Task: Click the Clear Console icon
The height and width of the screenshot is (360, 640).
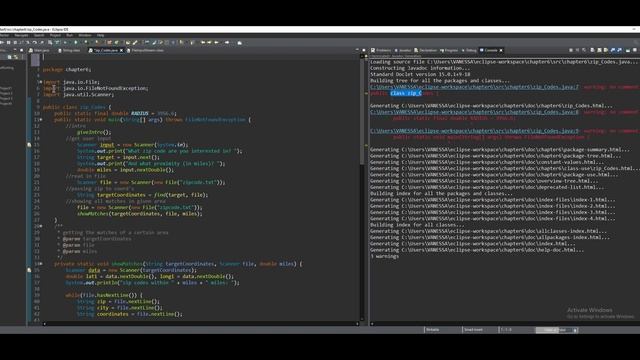Action: (592, 50)
